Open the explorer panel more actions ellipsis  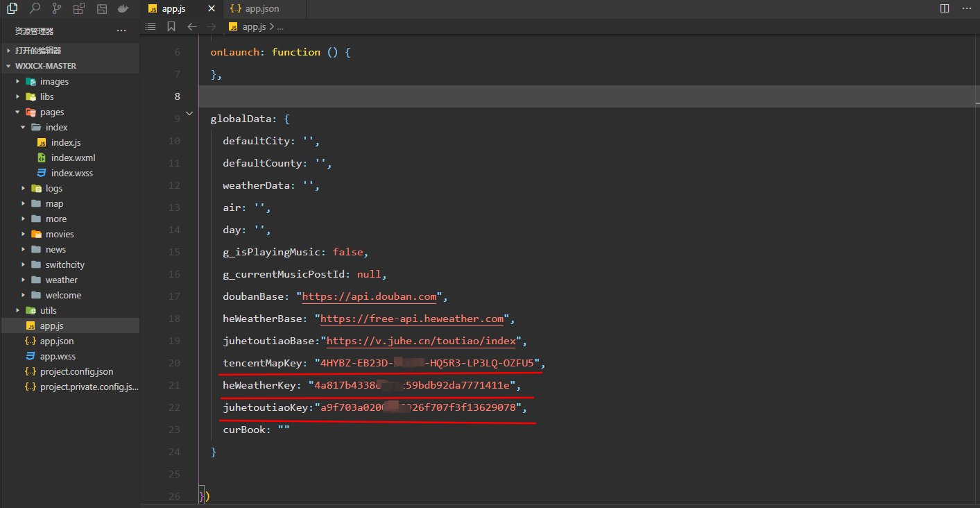point(121,31)
